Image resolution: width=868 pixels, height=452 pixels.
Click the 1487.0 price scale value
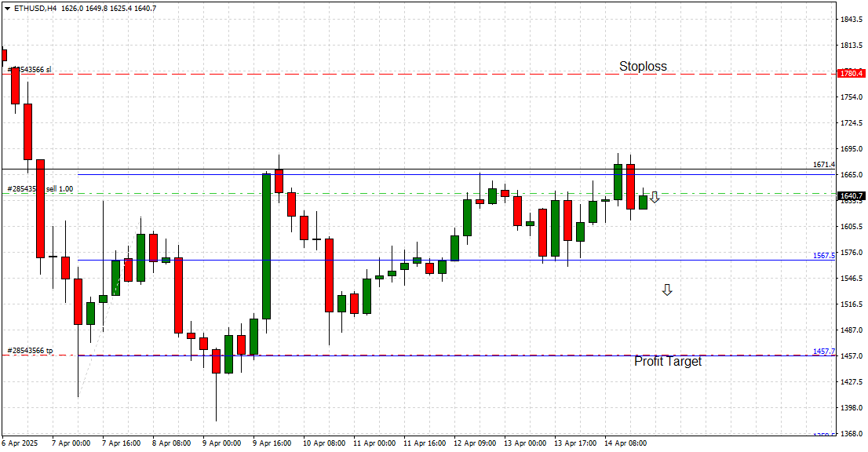(852, 330)
